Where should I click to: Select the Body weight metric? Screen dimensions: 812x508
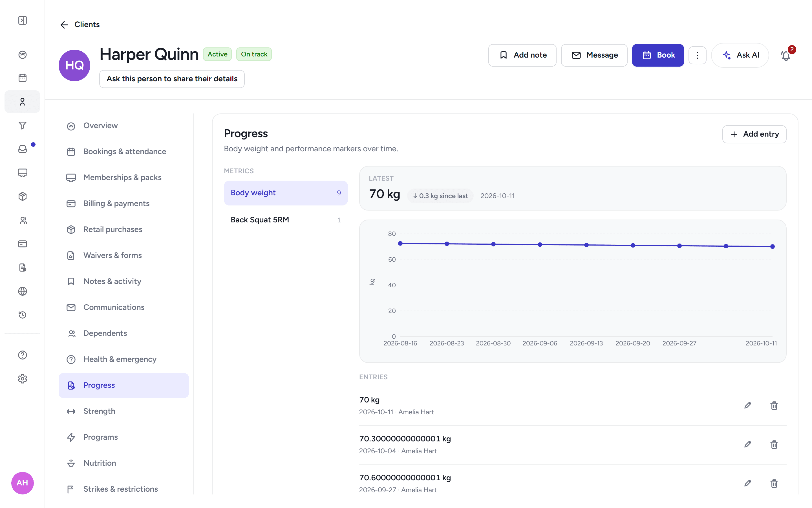286,193
